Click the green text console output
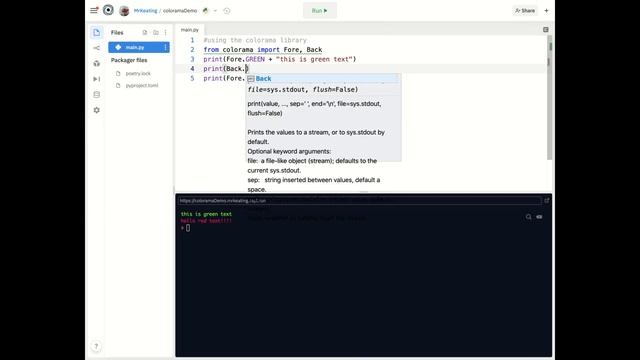Image resolution: width=640 pixels, height=360 pixels. pyautogui.click(x=206, y=214)
